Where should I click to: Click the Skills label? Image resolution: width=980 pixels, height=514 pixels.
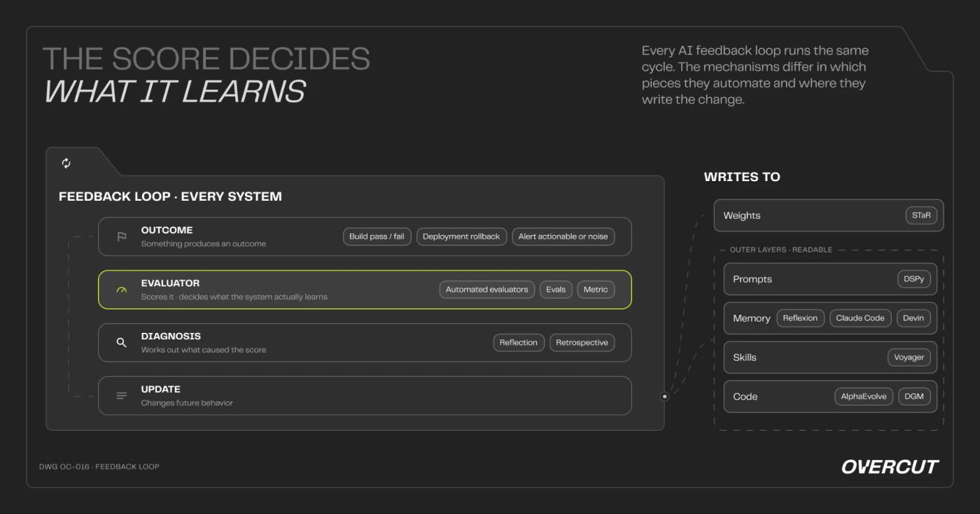[x=745, y=357]
